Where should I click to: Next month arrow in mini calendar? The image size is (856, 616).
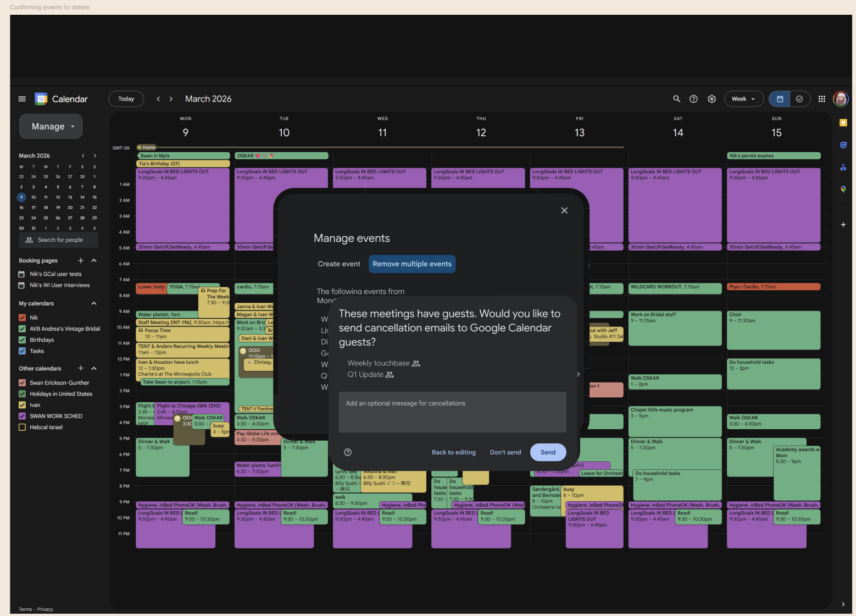[x=95, y=156]
